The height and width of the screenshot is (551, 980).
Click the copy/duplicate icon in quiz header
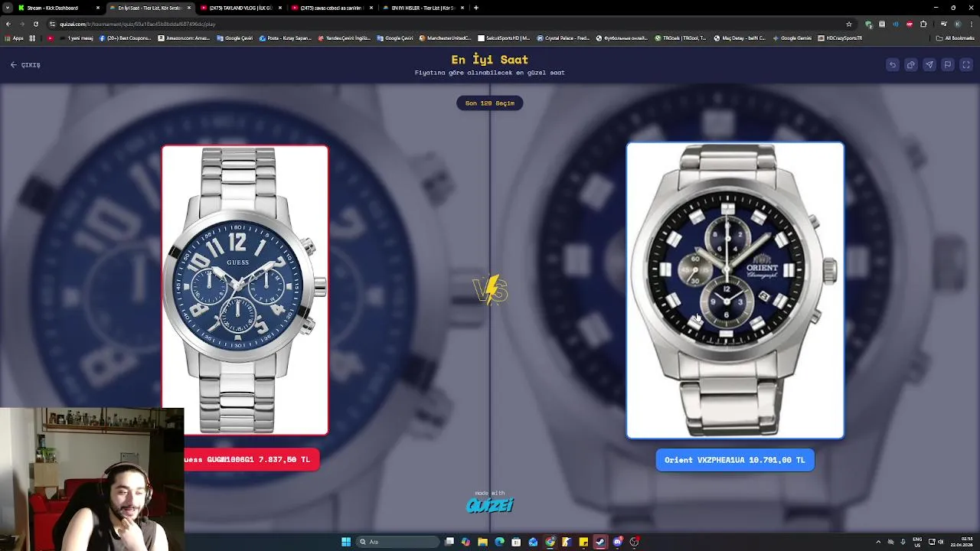(911, 65)
